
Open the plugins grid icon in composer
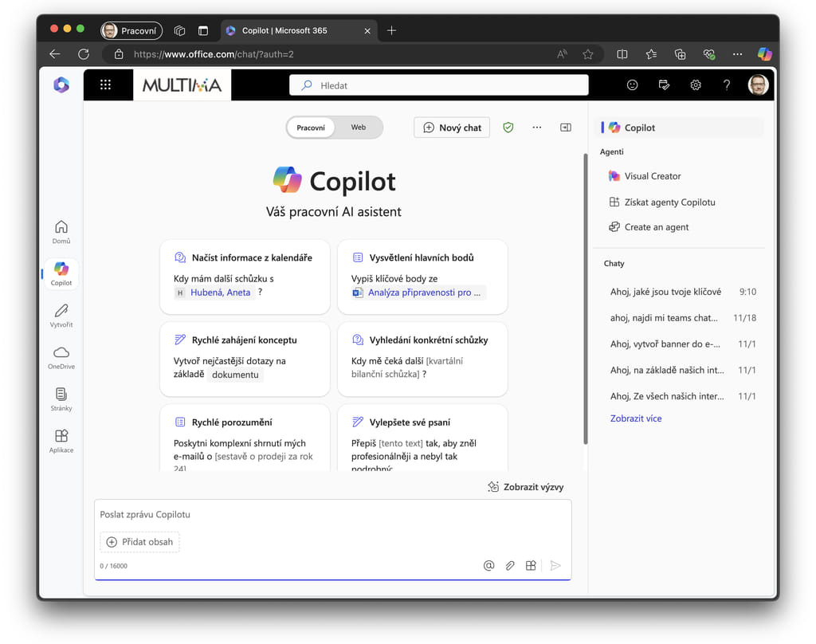[531, 565]
